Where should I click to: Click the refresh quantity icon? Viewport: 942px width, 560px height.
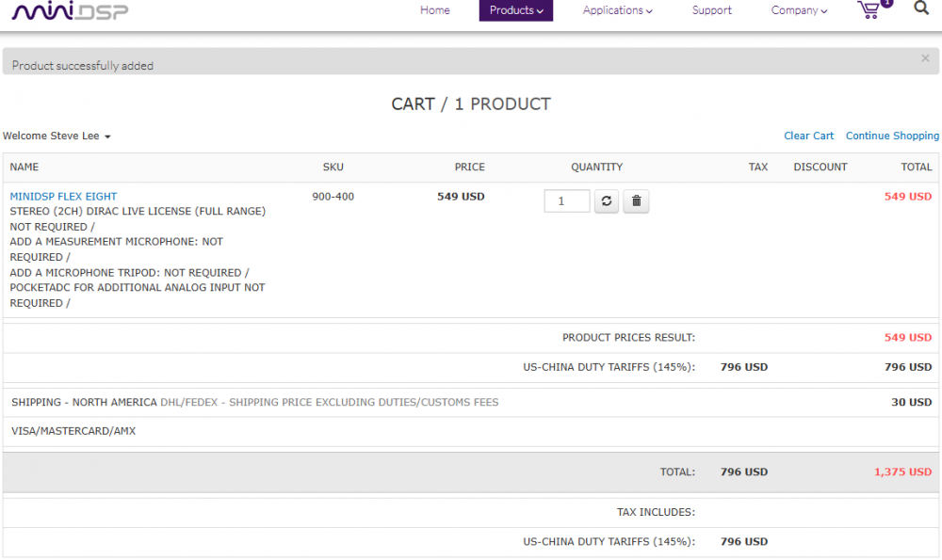pos(607,201)
